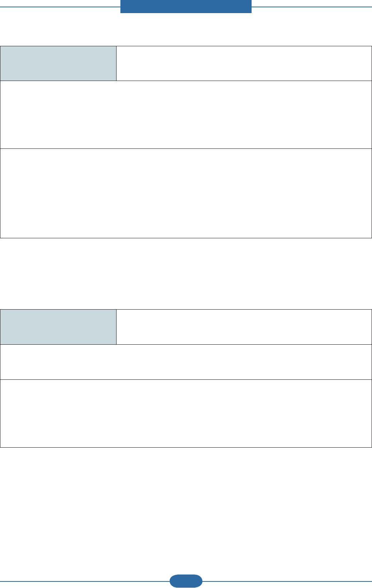This screenshot has width=372, height=588.
Task: Click the blue header banner at top
Action: [x=186, y=6]
